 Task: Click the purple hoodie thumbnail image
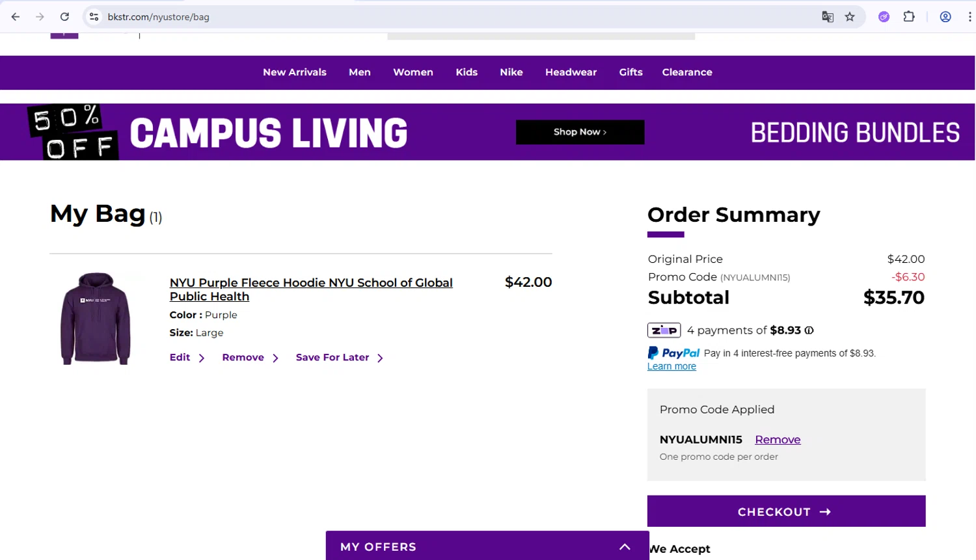pyautogui.click(x=96, y=318)
